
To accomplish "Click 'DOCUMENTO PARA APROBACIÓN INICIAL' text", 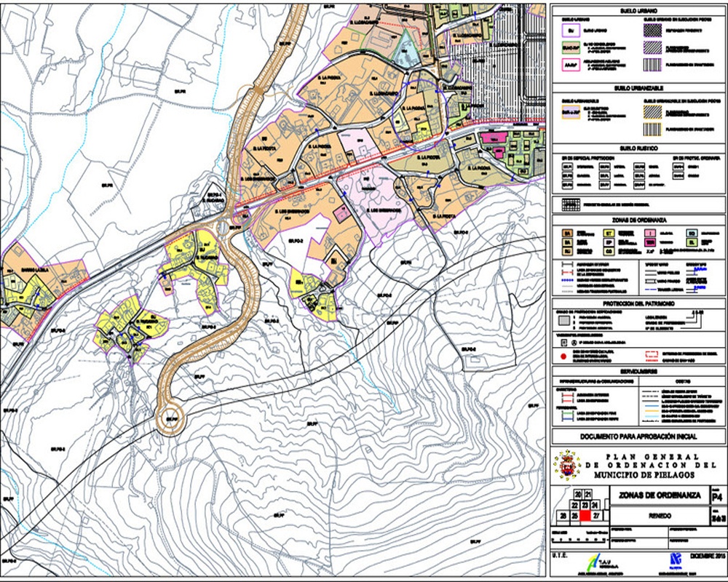I will click(639, 436).
